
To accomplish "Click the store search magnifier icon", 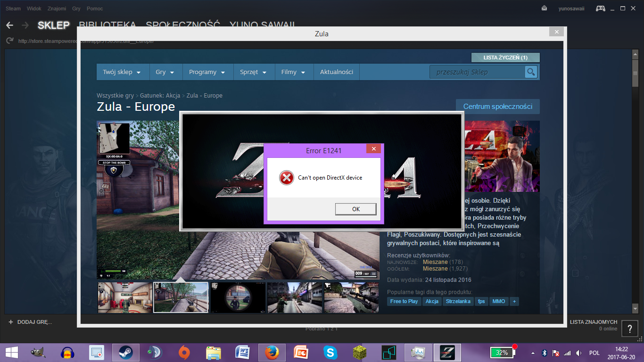I will 531,72.
